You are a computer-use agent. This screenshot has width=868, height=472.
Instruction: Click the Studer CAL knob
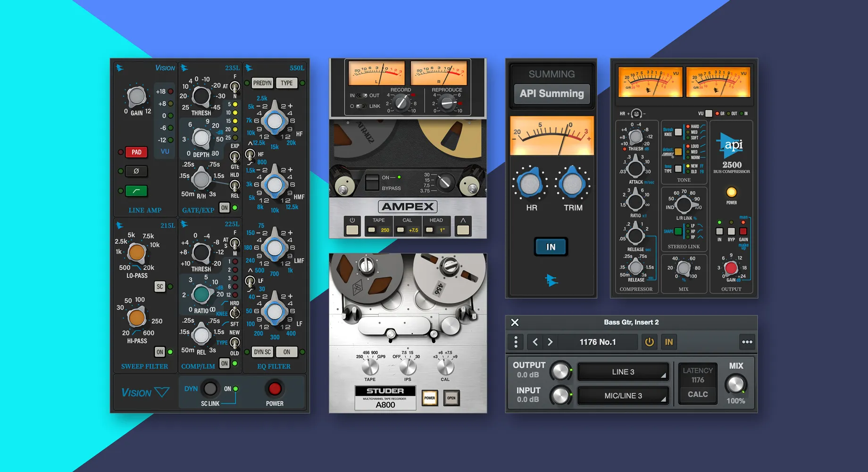point(445,367)
